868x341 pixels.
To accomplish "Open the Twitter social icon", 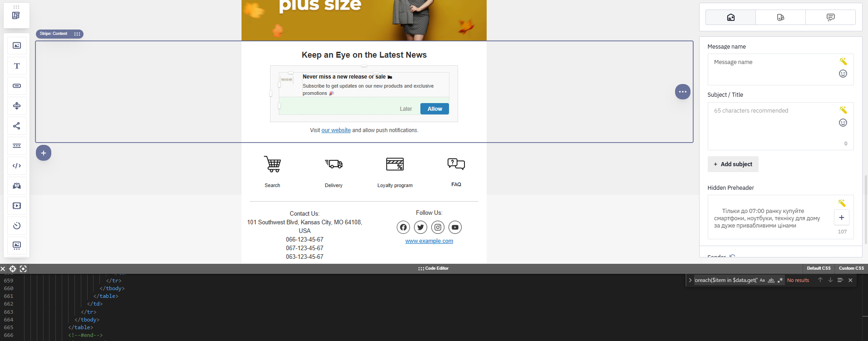I will click(420, 227).
